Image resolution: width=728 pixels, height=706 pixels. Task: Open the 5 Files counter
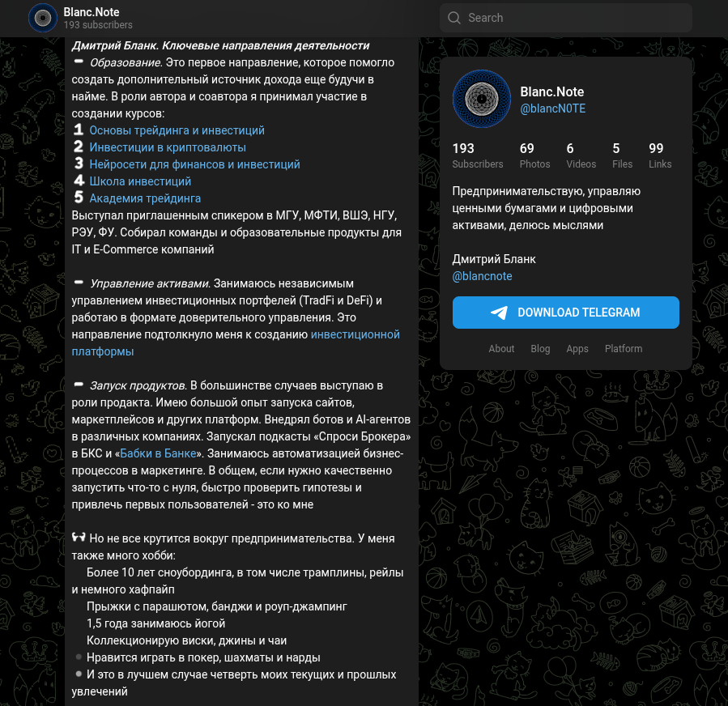point(622,155)
